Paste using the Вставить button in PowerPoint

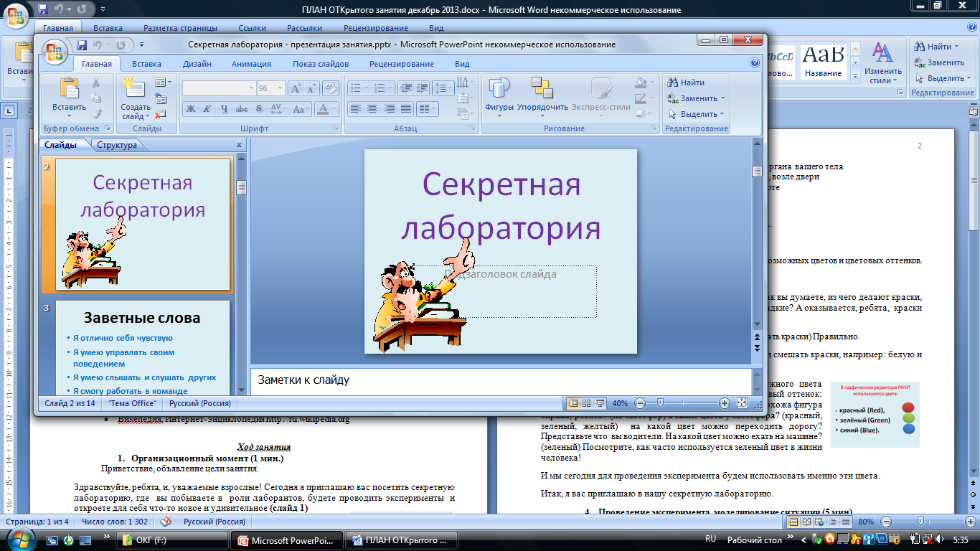pyautogui.click(x=69, y=89)
